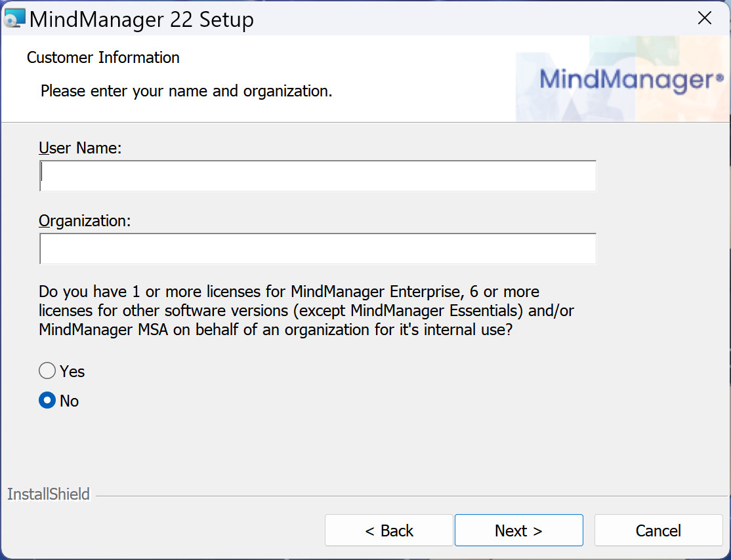Go back with the < Back button
Screen dimensions: 731x560
tap(389, 530)
